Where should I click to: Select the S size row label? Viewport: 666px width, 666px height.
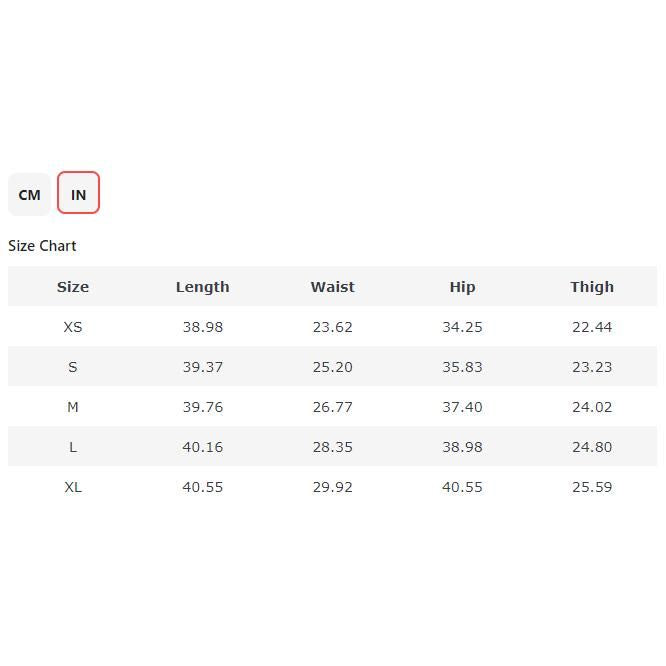tap(73, 367)
